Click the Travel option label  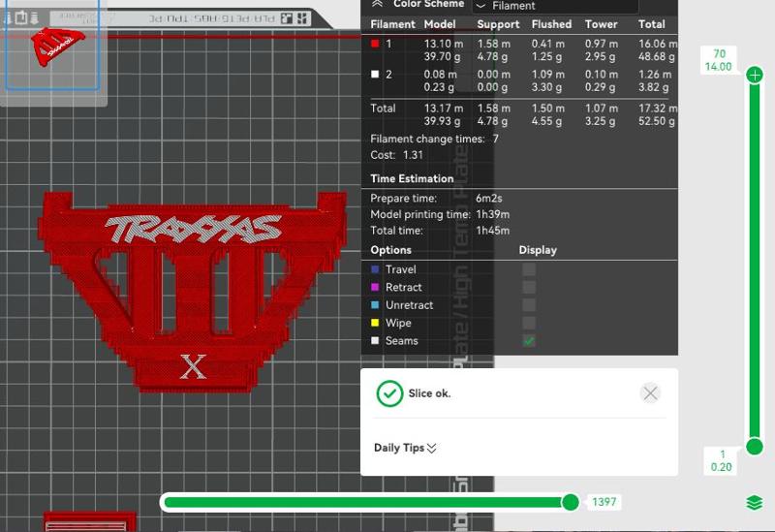pyautogui.click(x=401, y=269)
